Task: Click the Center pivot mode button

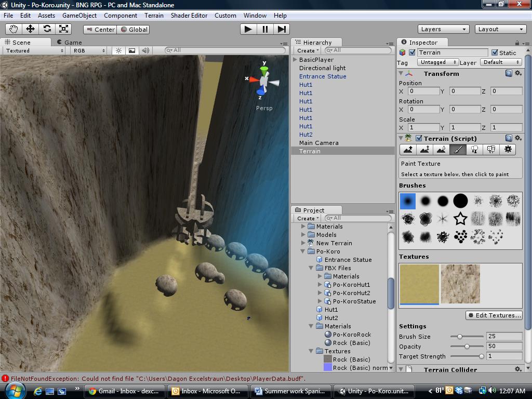Action: click(100, 30)
